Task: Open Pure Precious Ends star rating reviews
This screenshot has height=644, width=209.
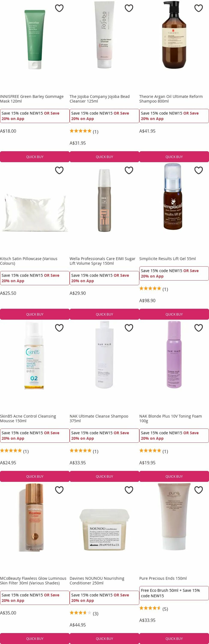Action: click(153, 609)
